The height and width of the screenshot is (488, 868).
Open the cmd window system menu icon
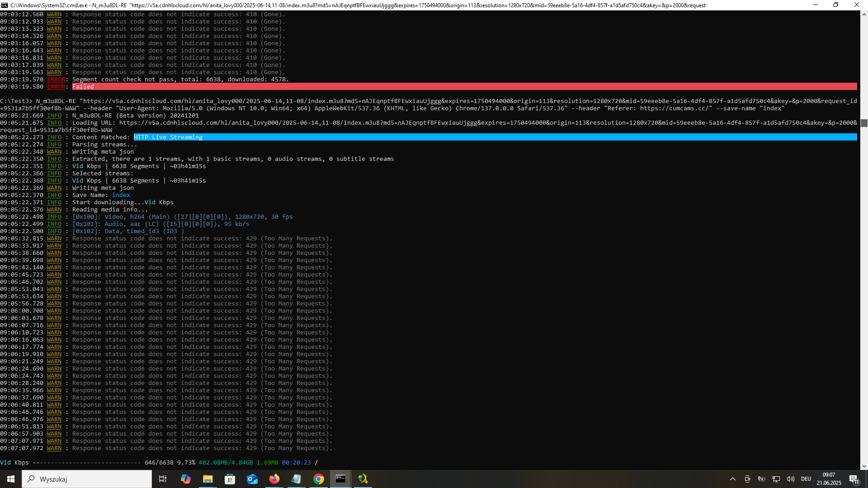click(x=5, y=5)
